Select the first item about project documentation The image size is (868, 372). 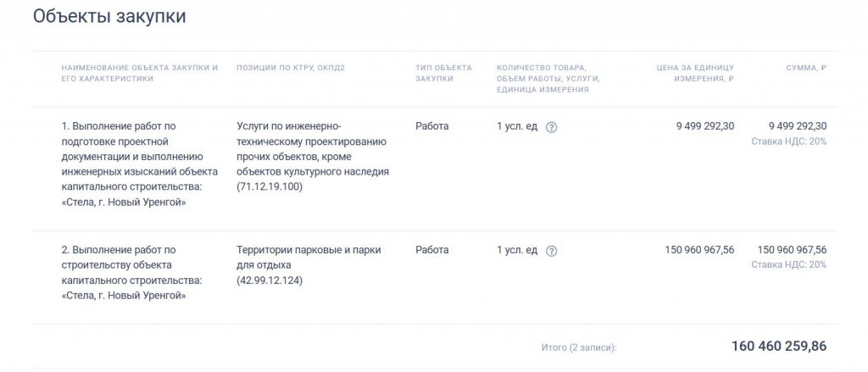coord(140,164)
